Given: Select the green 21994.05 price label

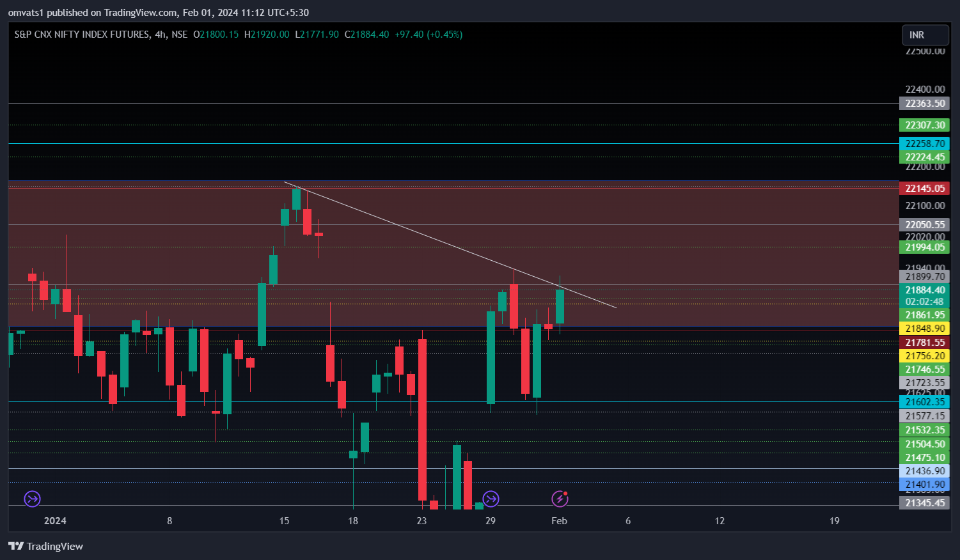Looking at the screenshot, I should [925, 247].
